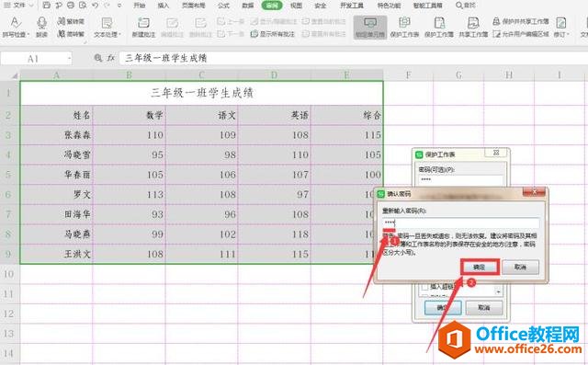
Task: Click the select-all corner of the sheet
Action: pyautogui.click(x=10, y=75)
